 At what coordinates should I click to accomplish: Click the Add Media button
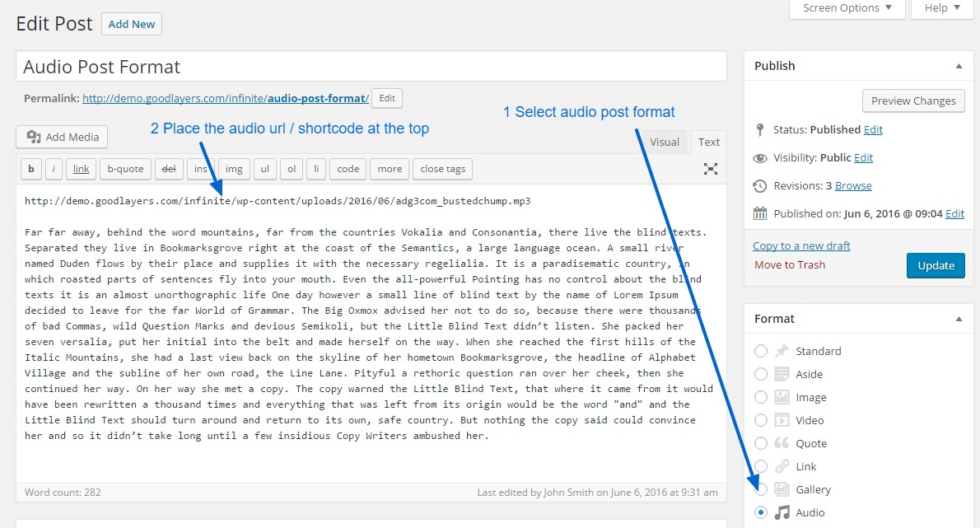click(63, 137)
